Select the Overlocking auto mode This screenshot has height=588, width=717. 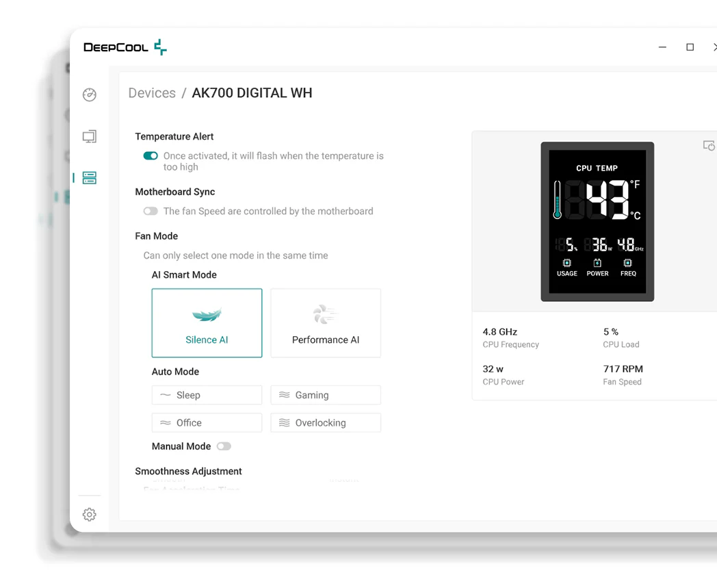pos(326,423)
